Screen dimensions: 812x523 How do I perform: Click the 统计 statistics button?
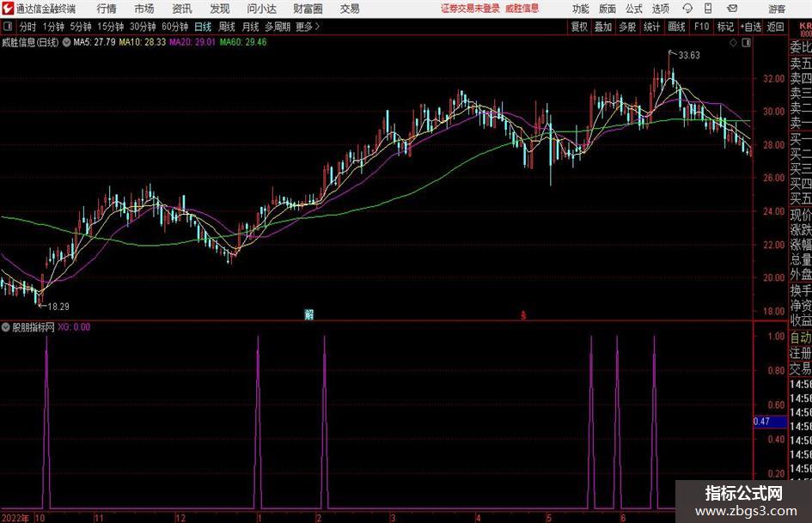(651, 27)
